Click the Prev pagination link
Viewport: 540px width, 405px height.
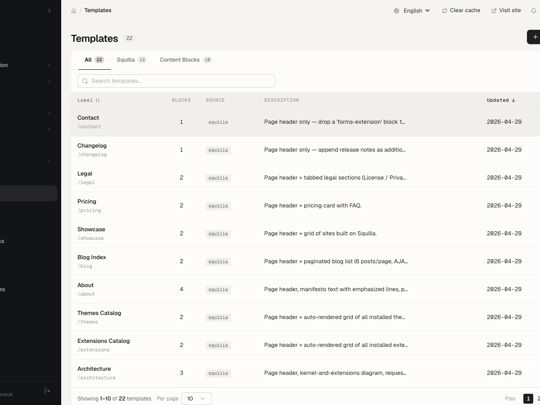pyautogui.click(x=510, y=398)
